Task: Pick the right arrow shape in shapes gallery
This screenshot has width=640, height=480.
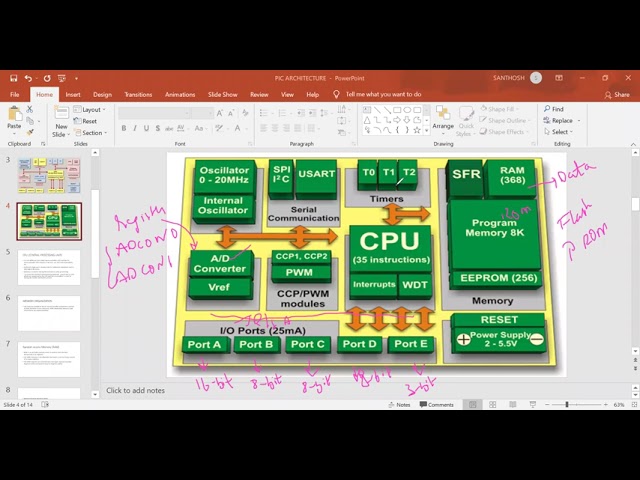Action: pyautogui.click(x=397, y=120)
